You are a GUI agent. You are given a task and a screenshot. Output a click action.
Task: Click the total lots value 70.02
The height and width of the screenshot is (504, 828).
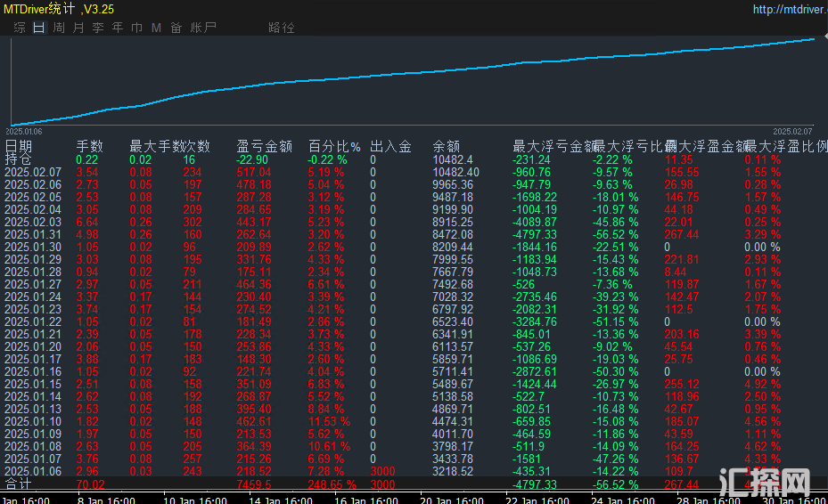coord(90,484)
